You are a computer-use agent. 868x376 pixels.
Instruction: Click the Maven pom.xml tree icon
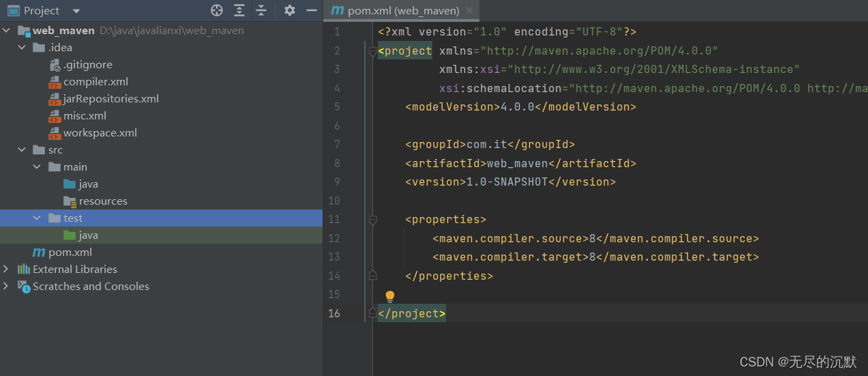(39, 252)
